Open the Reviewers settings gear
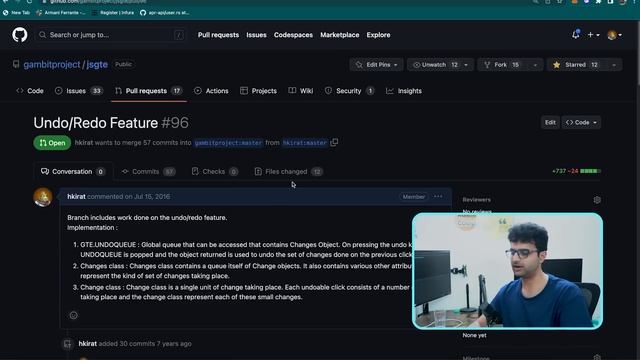Image resolution: width=640 pixels, height=360 pixels. coord(597,200)
